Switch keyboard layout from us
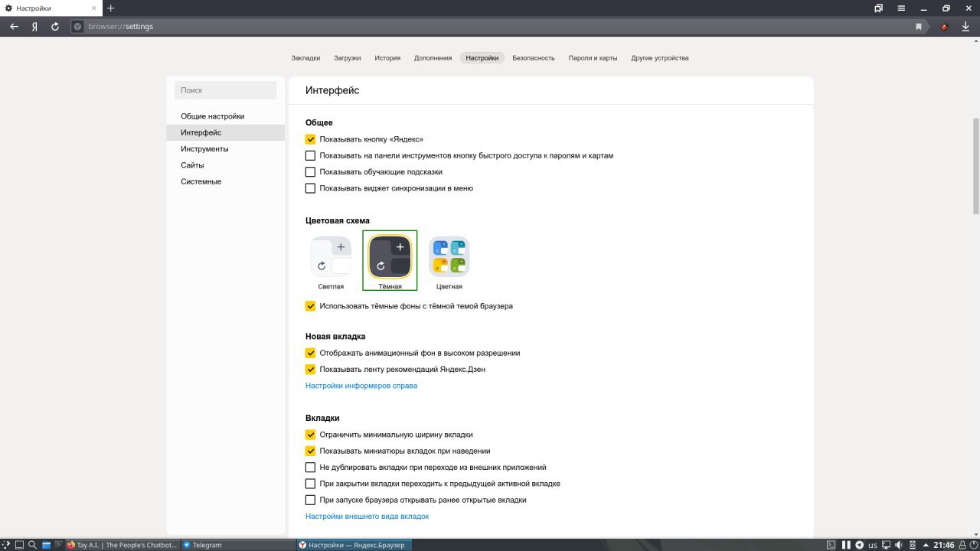Screen dimensions: 980x551 pos(873,545)
